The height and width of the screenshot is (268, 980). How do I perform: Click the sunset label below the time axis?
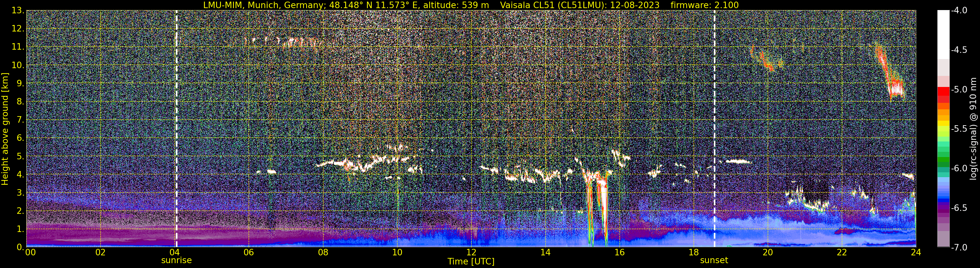pos(714,261)
